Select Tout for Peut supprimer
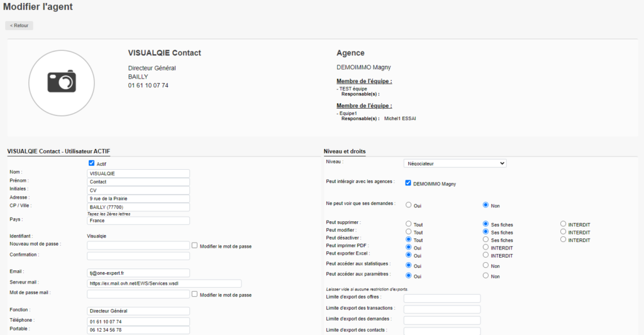644x335 pixels. [409, 224]
